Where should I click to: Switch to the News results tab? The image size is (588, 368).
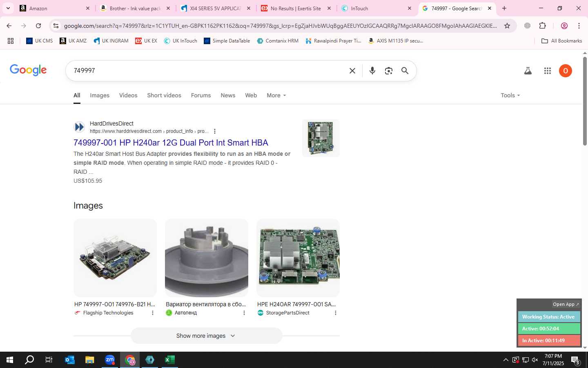228,95
